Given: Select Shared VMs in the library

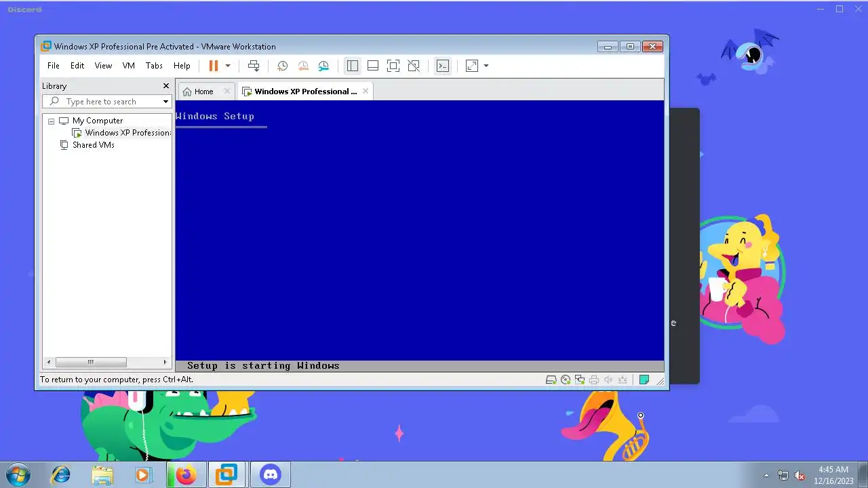Looking at the screenshot, I should click(x=93, y=145).
